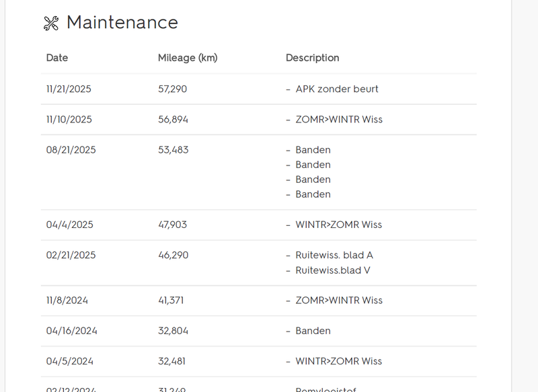Click the 11/10/2025 date cell
The width and height of the screenshot is (538, 392).
point(69,119)
